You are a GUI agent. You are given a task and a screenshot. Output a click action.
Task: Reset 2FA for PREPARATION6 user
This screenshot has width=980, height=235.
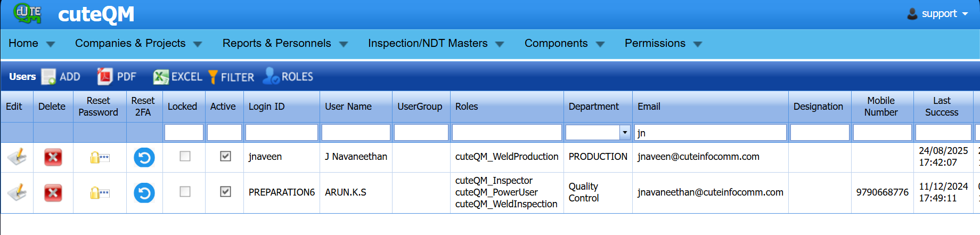click(x=144, y=193)
